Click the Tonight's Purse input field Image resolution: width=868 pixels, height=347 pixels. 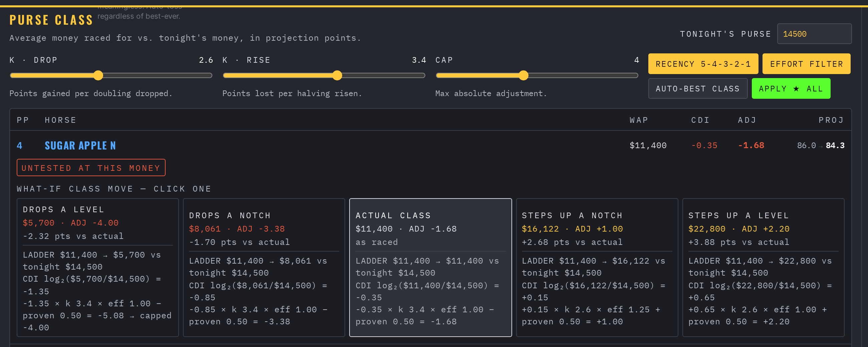click(814, 34)
